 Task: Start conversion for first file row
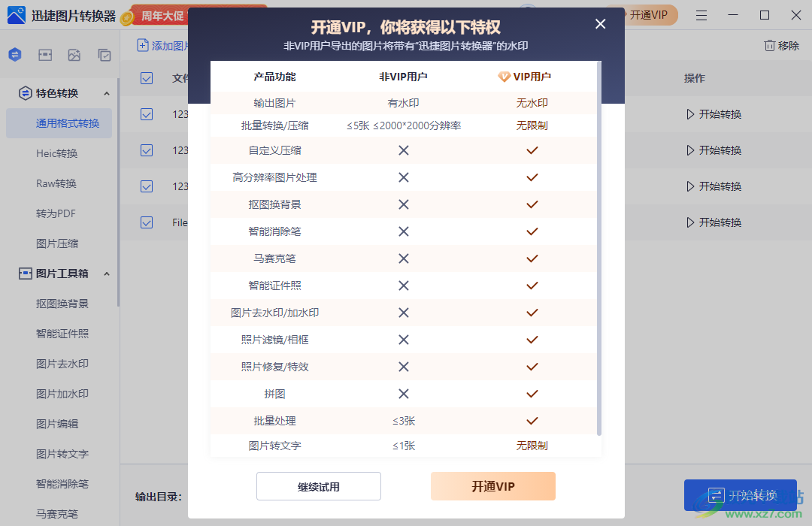point(714,114)
